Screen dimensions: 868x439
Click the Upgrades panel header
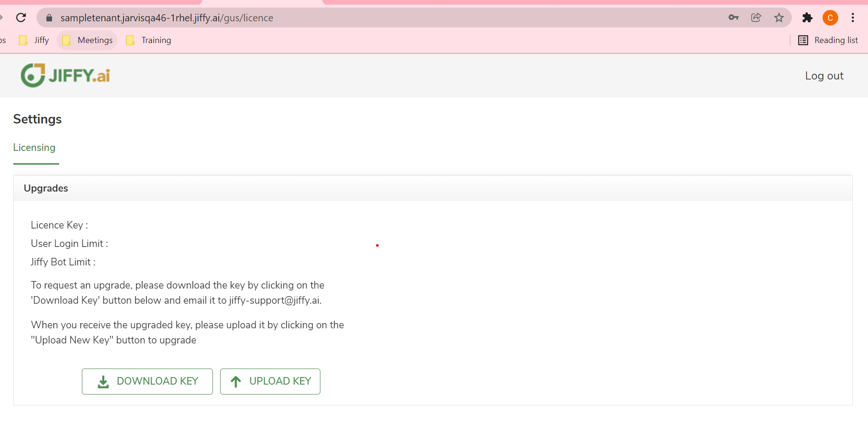(x=46, y=188)
